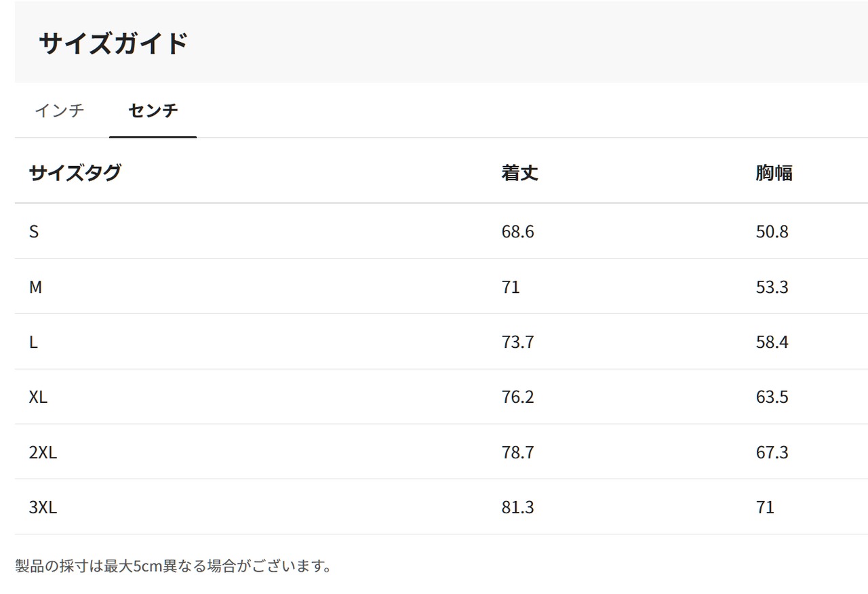Select the S size row label
Viewport: 868px width, 594px height.
[34, 232]
